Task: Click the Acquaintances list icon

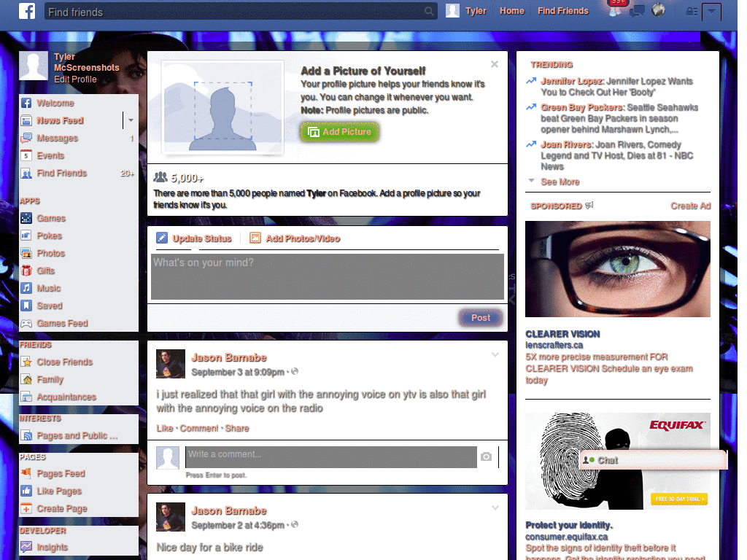Action: click(x=26, y=397)
